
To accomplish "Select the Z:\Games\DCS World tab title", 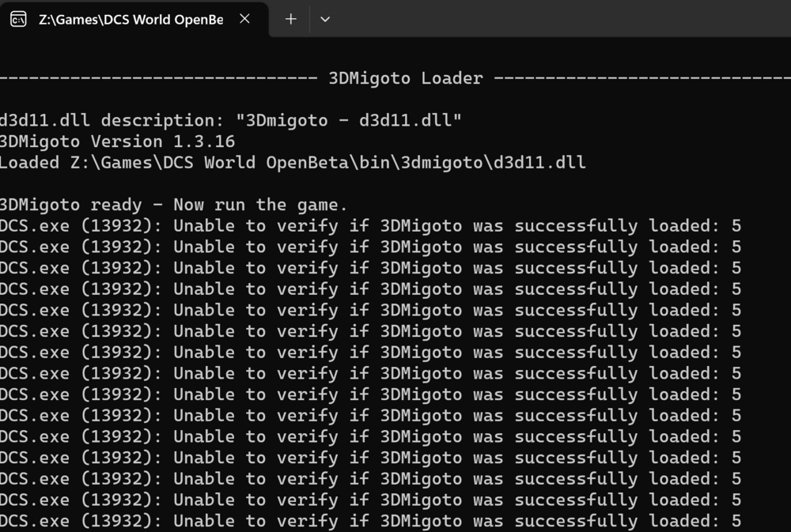I will click(131, 20).
